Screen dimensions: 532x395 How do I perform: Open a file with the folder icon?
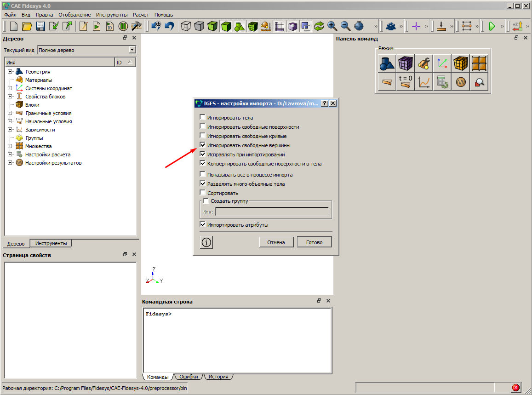pyautogui.click(x=27, y=26)
